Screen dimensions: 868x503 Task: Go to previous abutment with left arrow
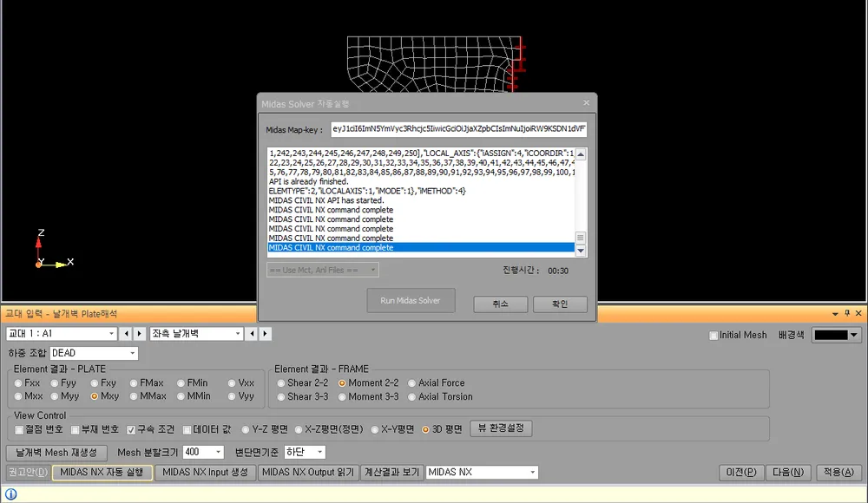[x=126, y=334]
